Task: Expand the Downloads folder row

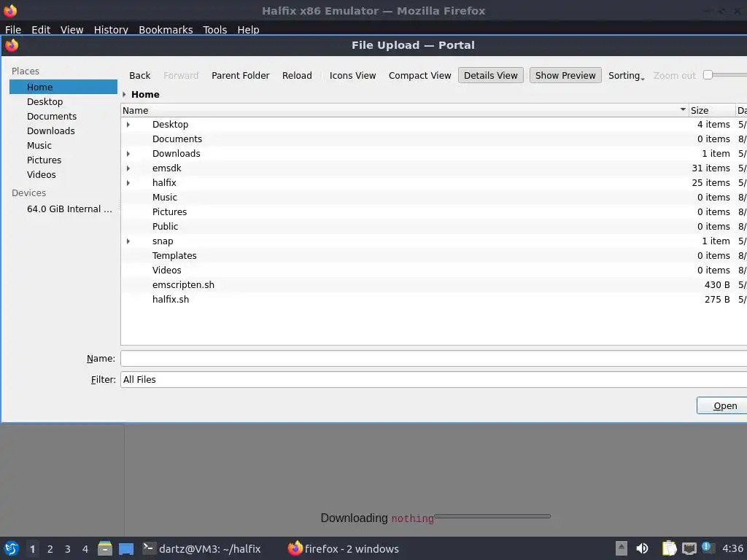Action: [x=128, y=153]
